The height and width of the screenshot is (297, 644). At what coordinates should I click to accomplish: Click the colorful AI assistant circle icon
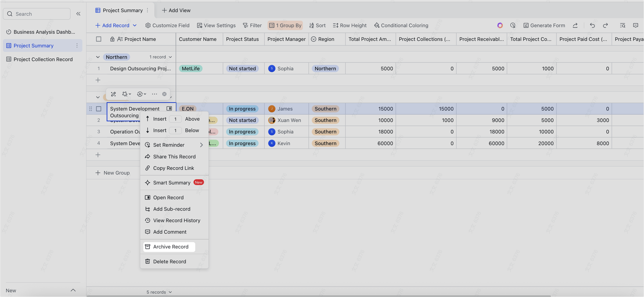tap(500, 25)
